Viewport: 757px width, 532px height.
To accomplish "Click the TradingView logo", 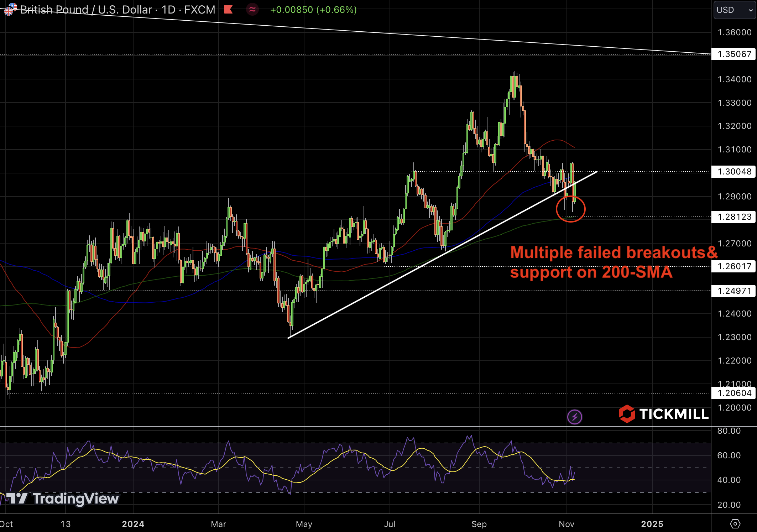I will pyautogui.click(x=63, y=499).
